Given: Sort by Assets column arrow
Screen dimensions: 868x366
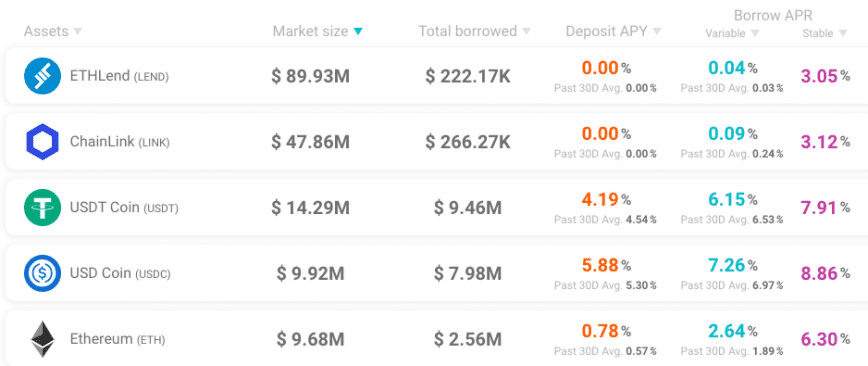Looking at the screenshot, I should (x=78, y=32).
